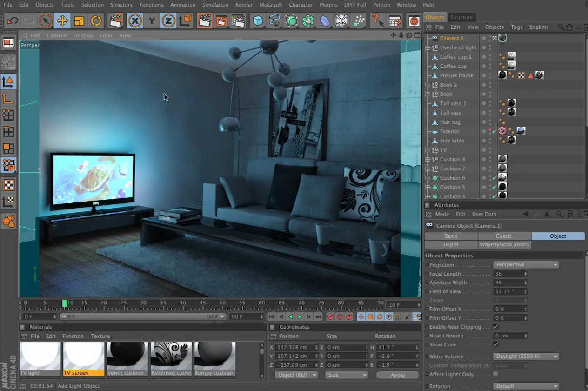The height and width of the screenshot is (391, 588).
Task: Click the Render View clapperboard icon
Action: (x=204, y=20)
